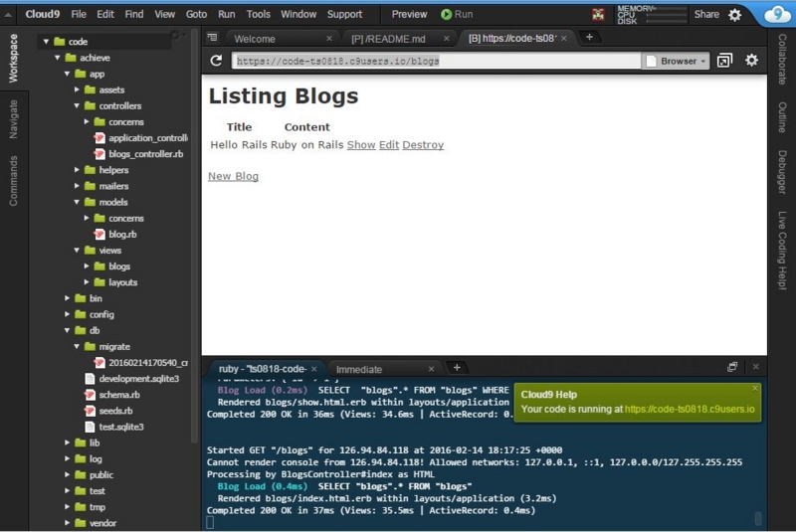Viewport: 796px width, 532px height.
Task: Open the File menu
Action: tap(79, 14)
